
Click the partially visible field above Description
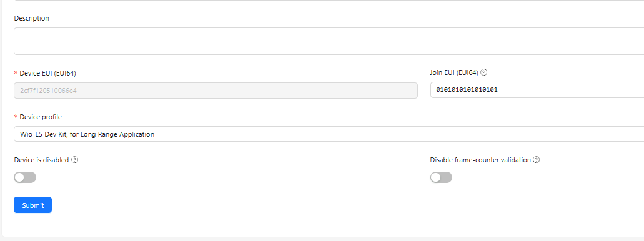[329, 1]
